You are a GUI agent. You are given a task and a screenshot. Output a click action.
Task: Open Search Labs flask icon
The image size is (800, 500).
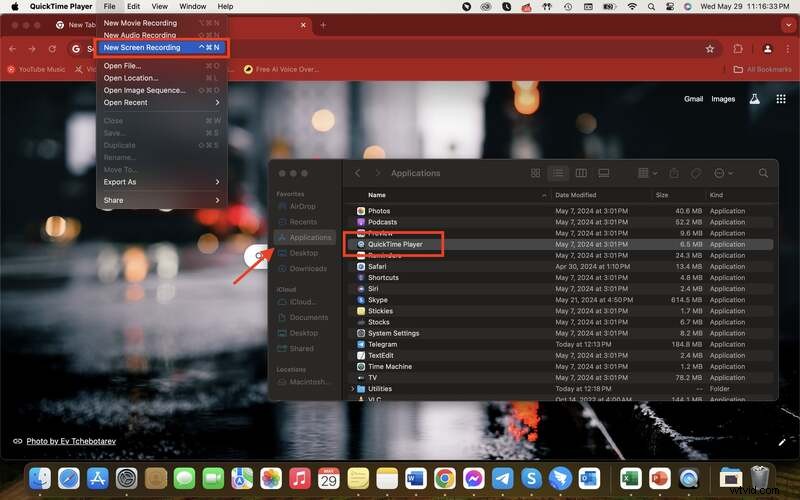click(755, 99)
